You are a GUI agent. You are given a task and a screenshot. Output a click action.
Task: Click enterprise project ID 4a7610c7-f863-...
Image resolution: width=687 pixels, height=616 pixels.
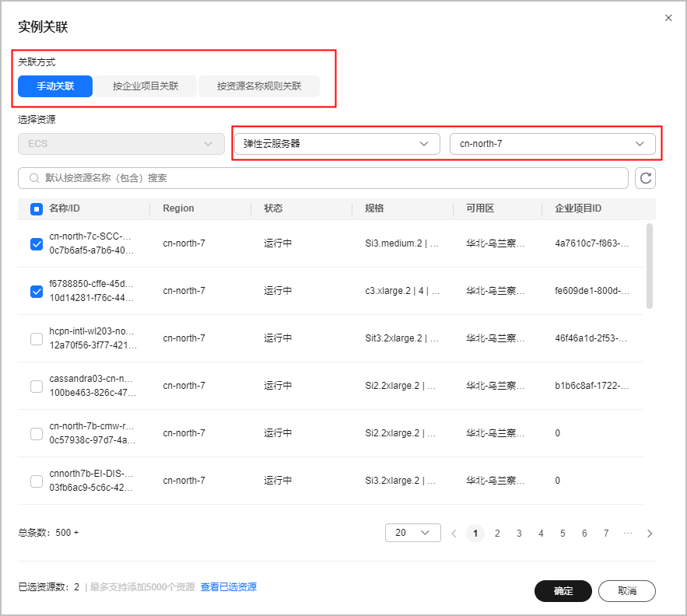point(592,243)
